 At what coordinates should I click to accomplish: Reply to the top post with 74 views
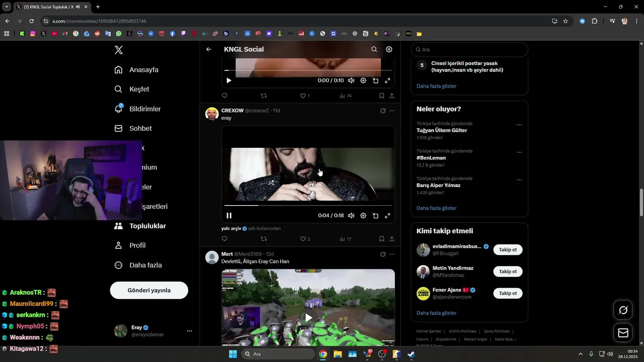tap(224, 96)
